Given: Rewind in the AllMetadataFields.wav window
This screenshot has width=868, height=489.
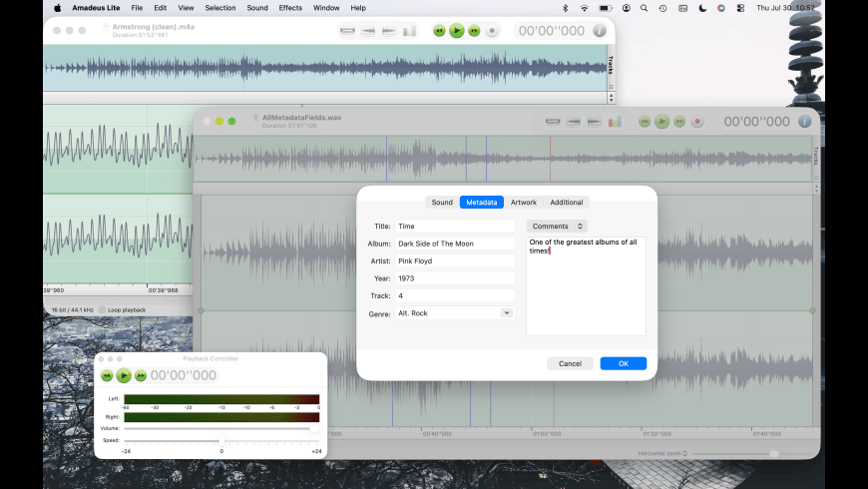Looking at the screenshot, I should point(645,122).
